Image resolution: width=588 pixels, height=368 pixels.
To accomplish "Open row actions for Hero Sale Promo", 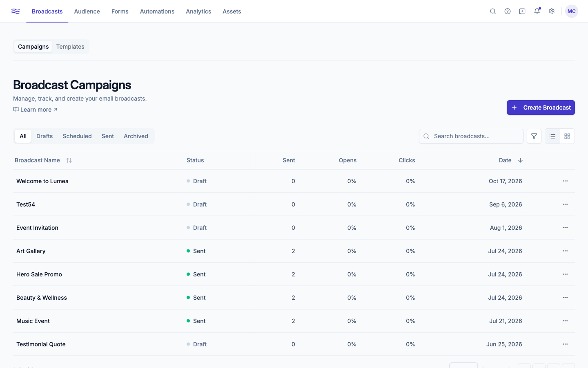I will click(565, 274).
